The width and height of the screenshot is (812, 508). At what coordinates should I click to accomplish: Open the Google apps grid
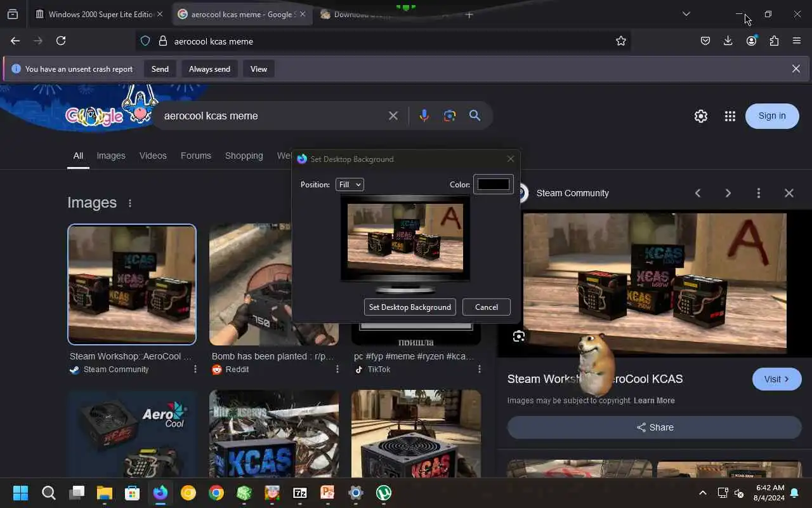coord(730,116)
